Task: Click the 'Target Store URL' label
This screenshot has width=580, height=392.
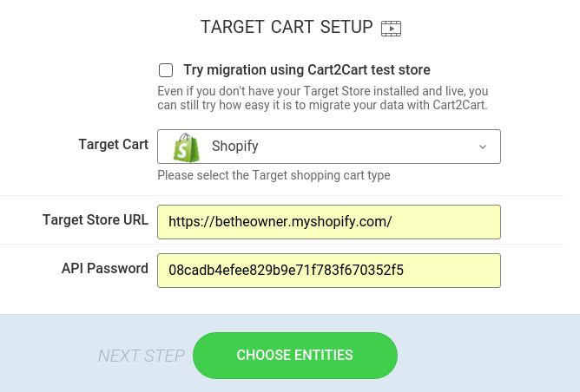Action: [x=96, y=219]
